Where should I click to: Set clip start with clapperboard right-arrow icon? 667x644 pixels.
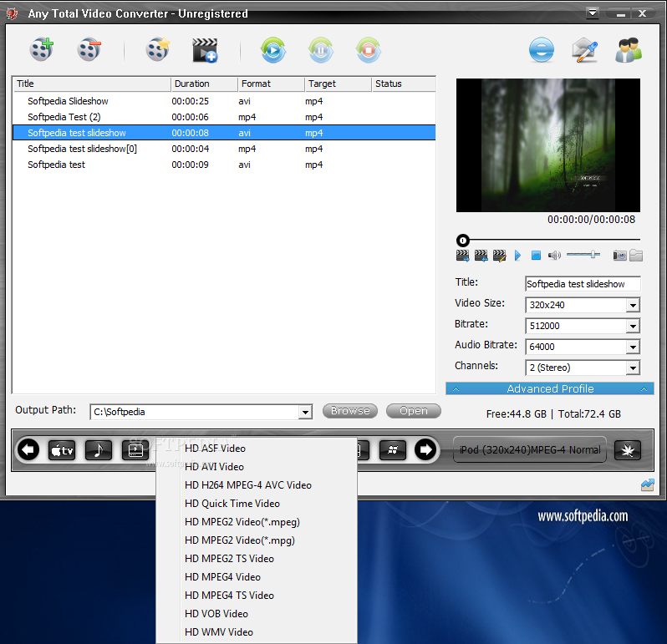tap(462, 256)
